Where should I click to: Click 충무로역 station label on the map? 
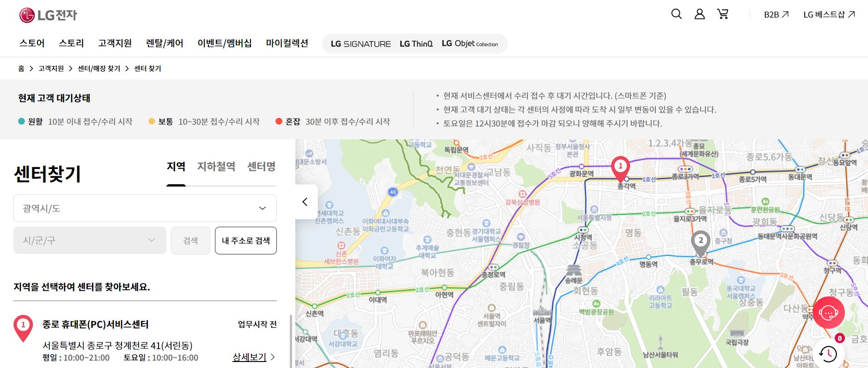tap(702, 261)
